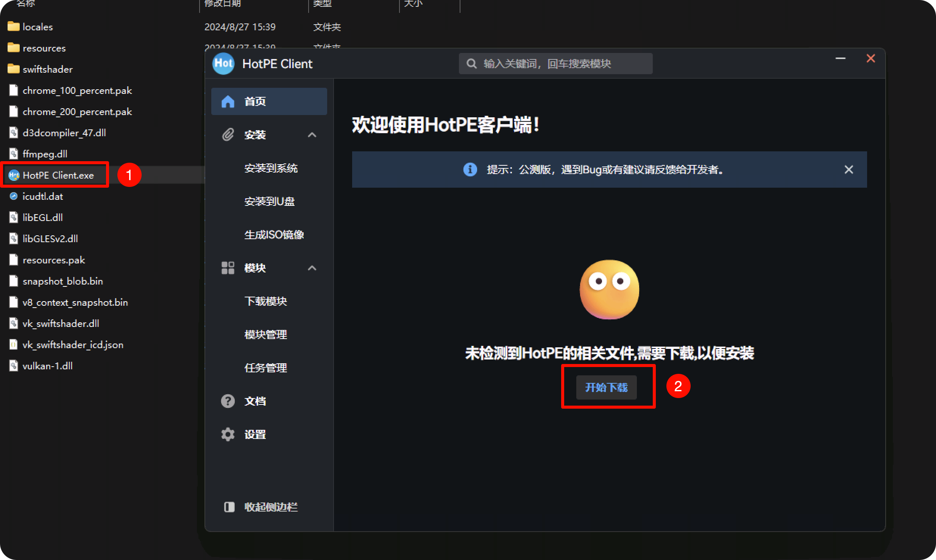Click the vk_swiftshader_icd.json file icon
The width and height of the screenshot is (936, 560).
tap(14, 344)
